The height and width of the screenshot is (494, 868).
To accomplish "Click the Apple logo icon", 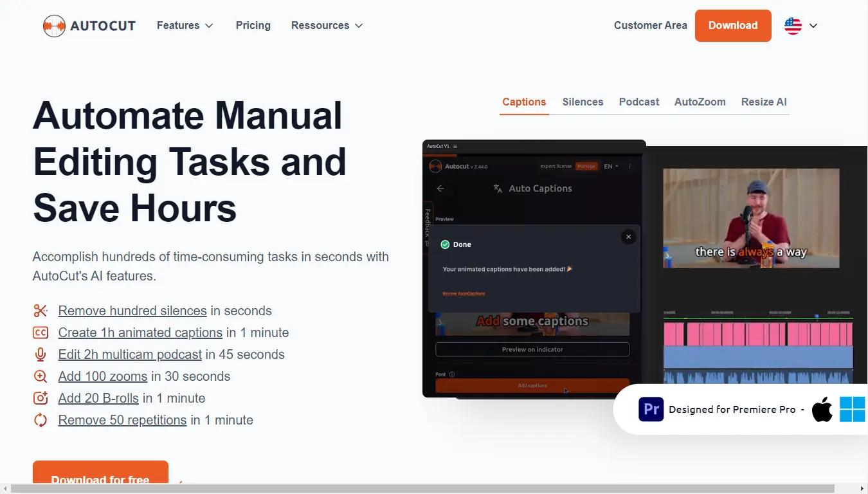I will coord(822,409).
